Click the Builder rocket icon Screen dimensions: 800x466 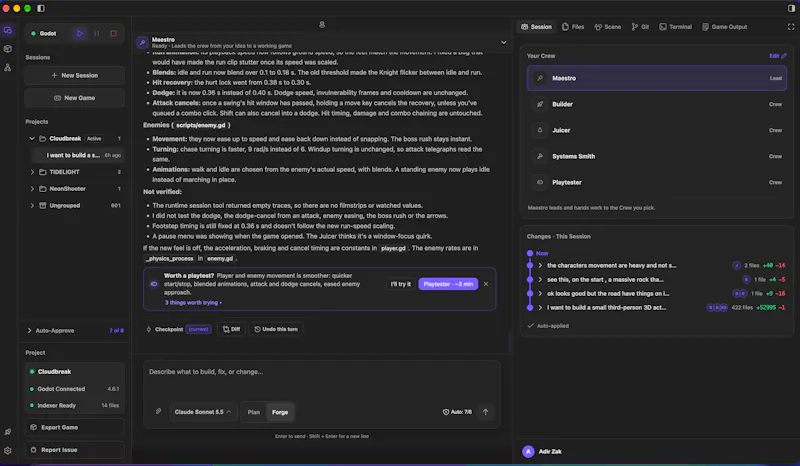click(x=540, y=104)
